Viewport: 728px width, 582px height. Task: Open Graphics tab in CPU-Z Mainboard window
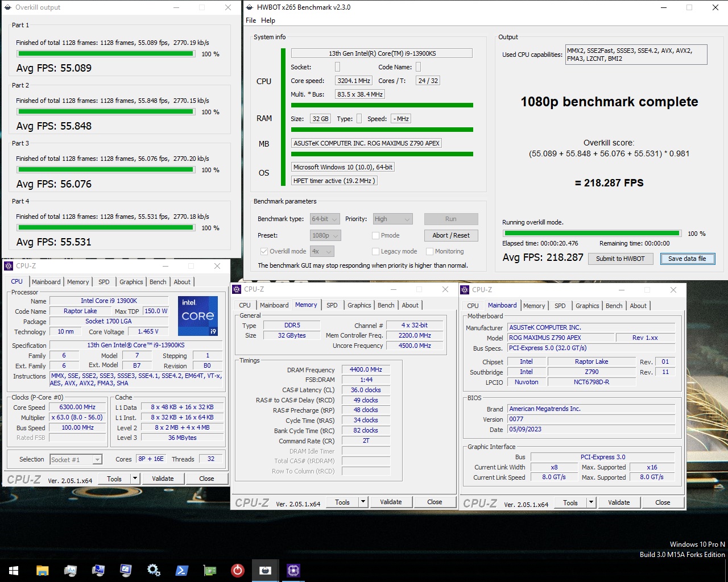(x=588, y=306)
